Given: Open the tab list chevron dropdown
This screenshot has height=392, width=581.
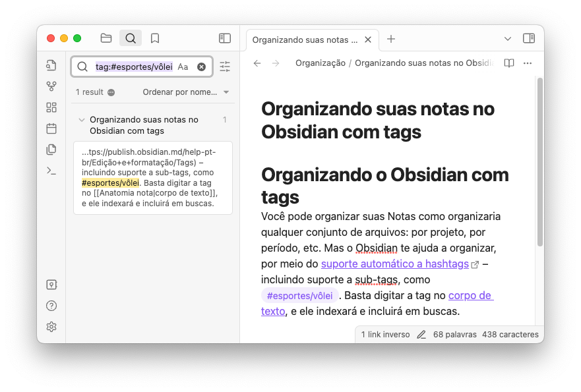Looking at the screenshot, I should pos(506,39).
